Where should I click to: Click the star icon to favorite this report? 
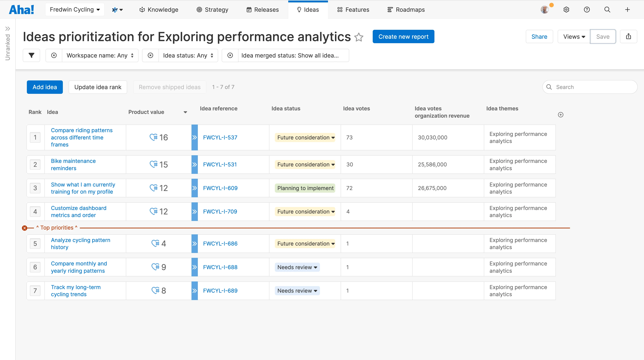[359, 37]
